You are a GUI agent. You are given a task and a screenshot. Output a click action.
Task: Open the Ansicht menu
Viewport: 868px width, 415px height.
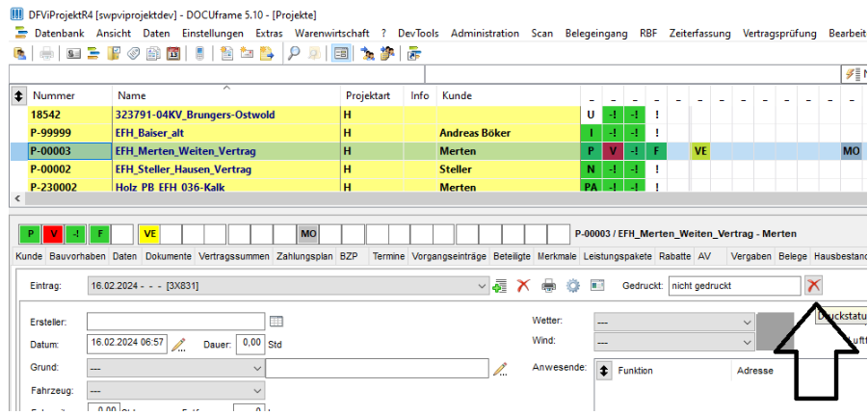coord(114,33)
